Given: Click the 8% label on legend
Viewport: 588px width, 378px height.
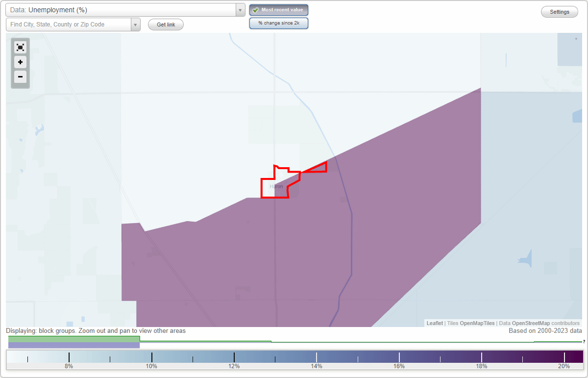Looking at the screenshot, I should 69,366.
